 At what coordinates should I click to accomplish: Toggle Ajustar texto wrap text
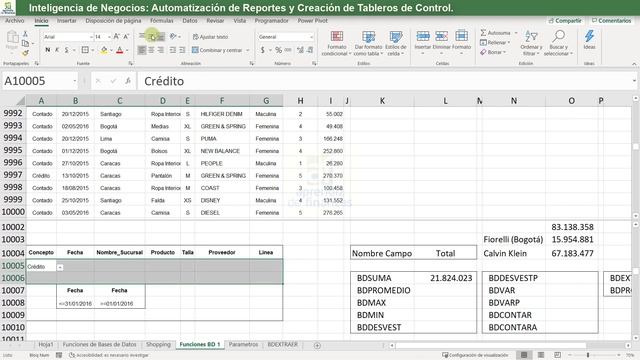click(x=210, y=37)
